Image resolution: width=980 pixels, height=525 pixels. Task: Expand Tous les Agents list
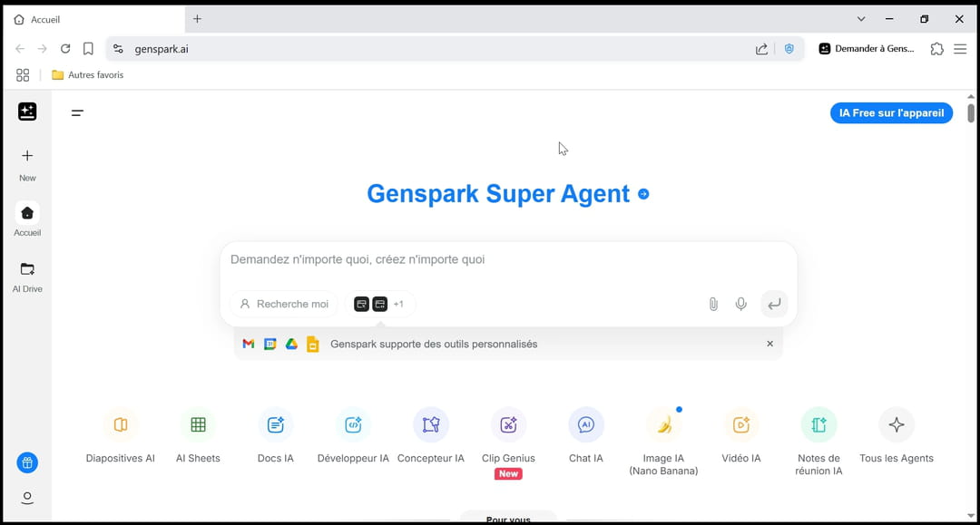897,425
